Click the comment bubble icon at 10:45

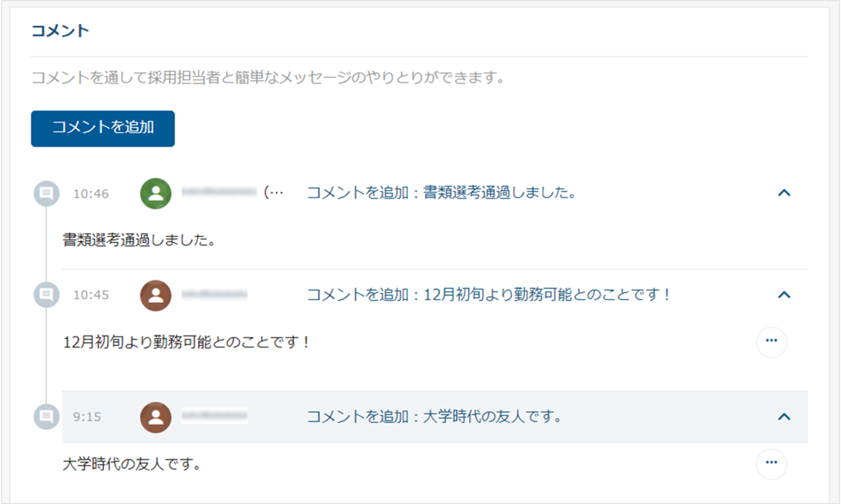click(x=46, y=295)
